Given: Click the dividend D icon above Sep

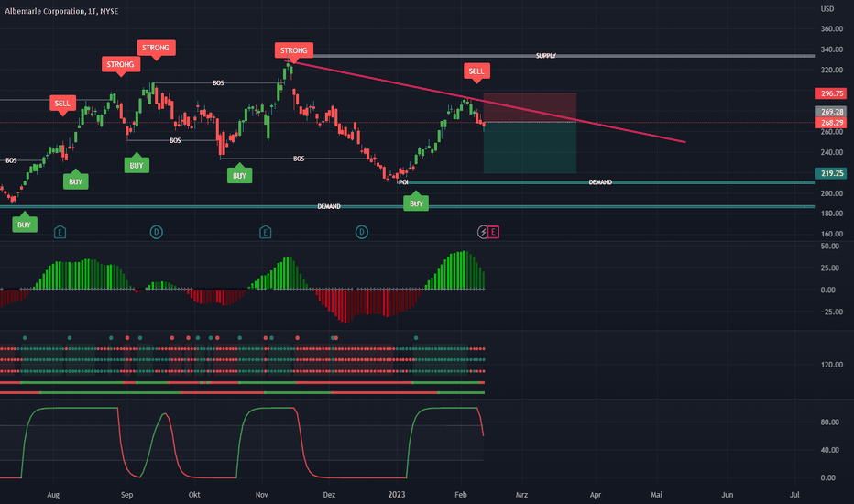Looking at the screenshot, I should (x=157, y=233).
